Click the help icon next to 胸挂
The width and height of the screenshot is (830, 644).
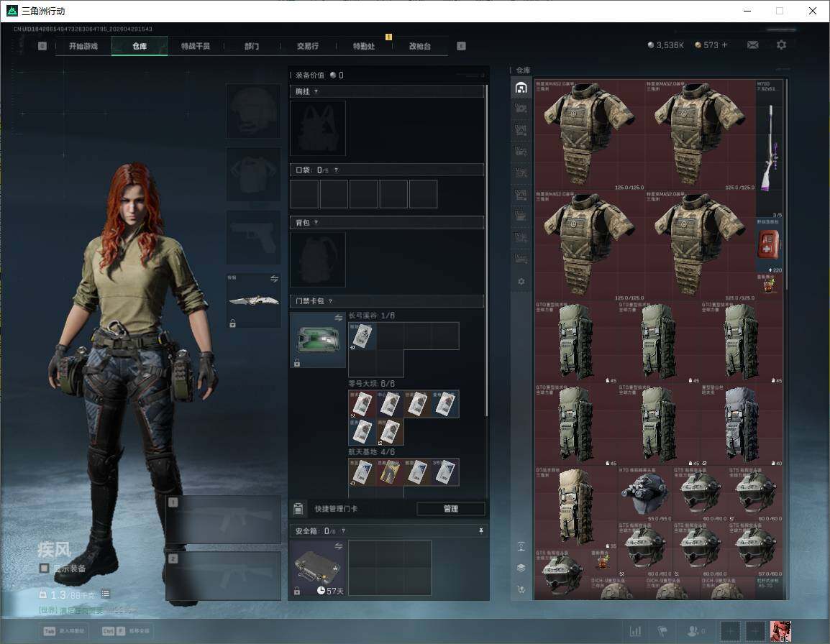click(x=316, y=91)
